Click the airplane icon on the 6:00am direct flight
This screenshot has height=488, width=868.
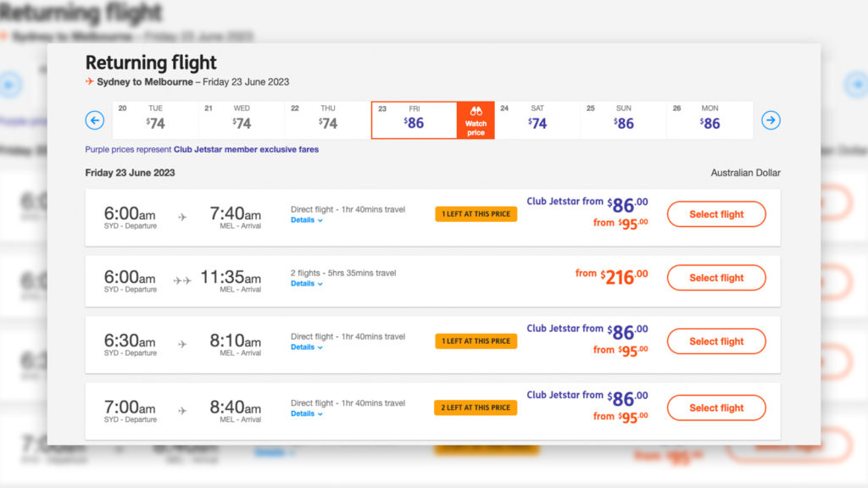point(182,216)
